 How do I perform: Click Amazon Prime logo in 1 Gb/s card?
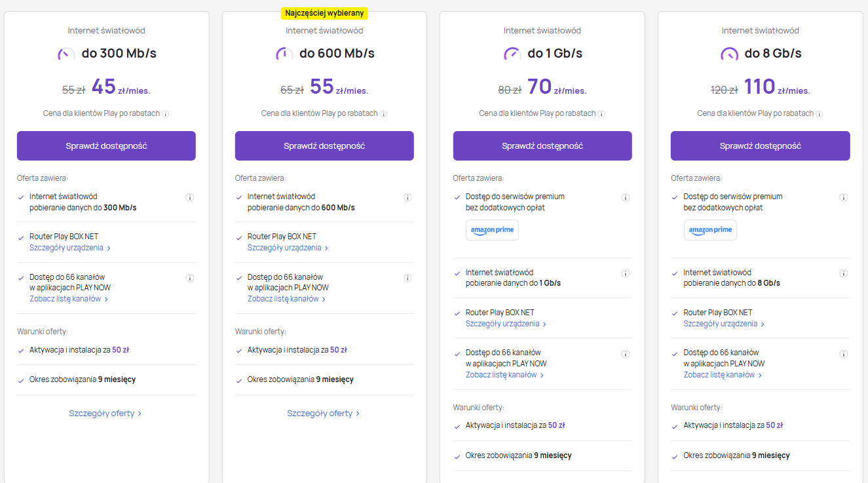coord(492,230)
